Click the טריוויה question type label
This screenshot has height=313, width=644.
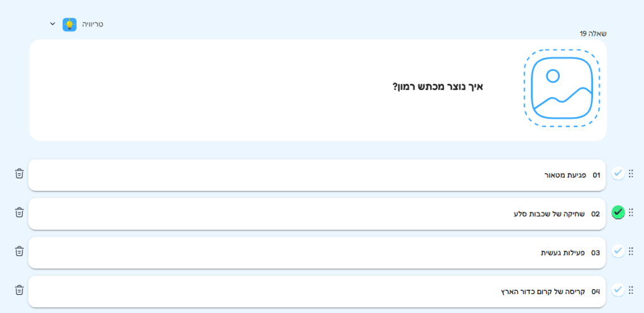click(x=92, y=25)
